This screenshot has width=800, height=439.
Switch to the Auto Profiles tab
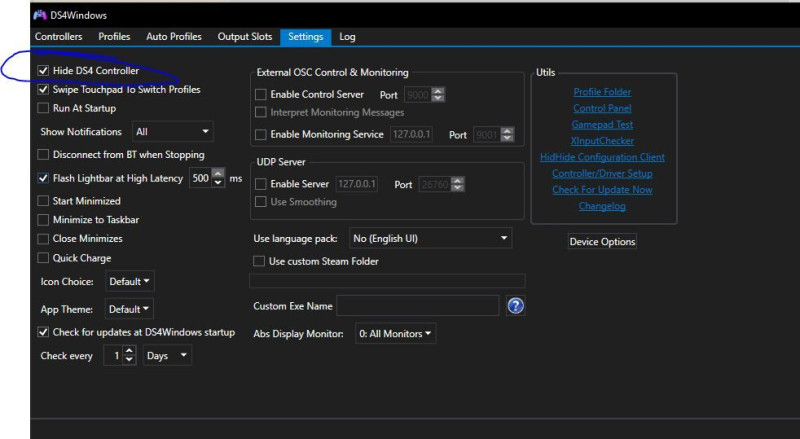point(174,37)
